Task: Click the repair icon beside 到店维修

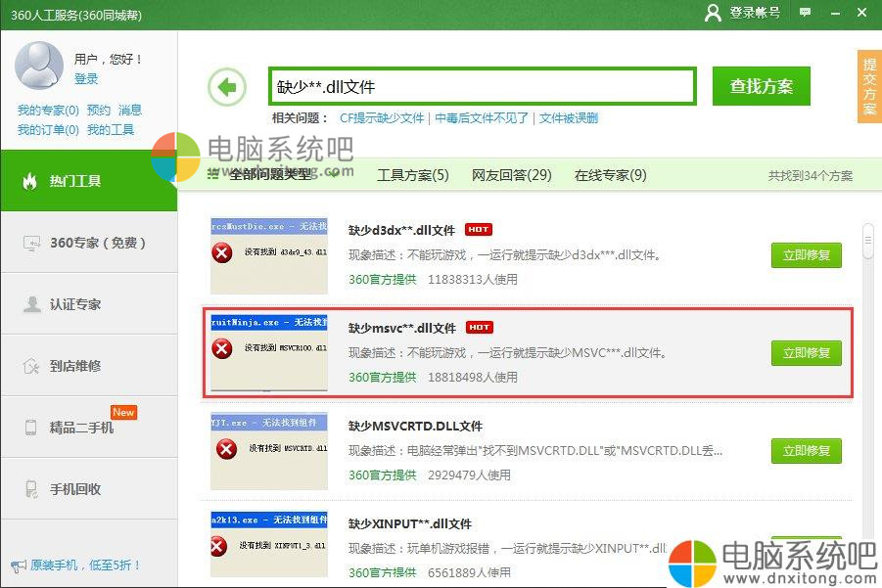Action: point(31,367)
